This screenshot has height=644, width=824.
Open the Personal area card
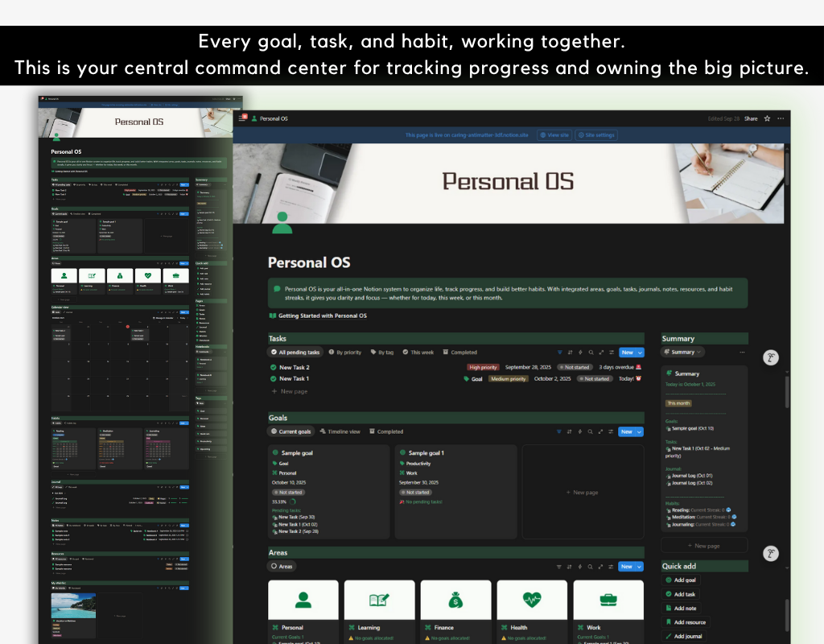[x=303, y=612]
